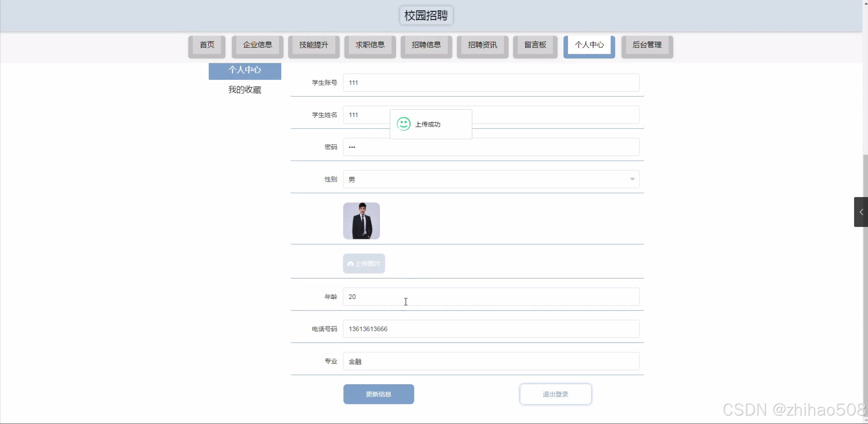This screenshot has height=424, width=868.
Task: Click into the 专业 major field
Action: tap(491, 361)
